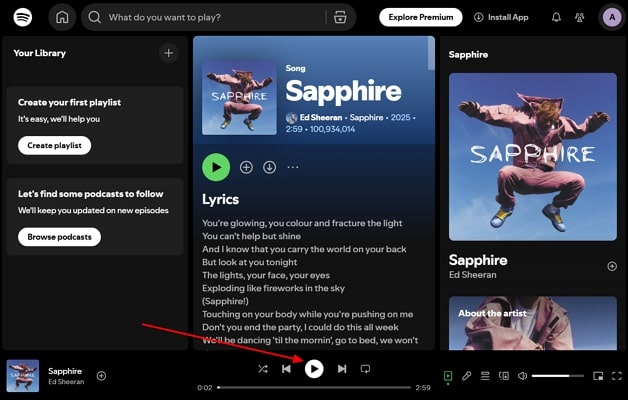Click Sapphire cover art in song header

tap(239, 98)
